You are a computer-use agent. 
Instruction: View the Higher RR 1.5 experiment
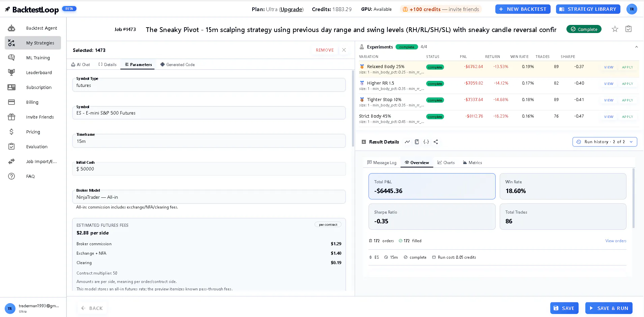[609, 84]
